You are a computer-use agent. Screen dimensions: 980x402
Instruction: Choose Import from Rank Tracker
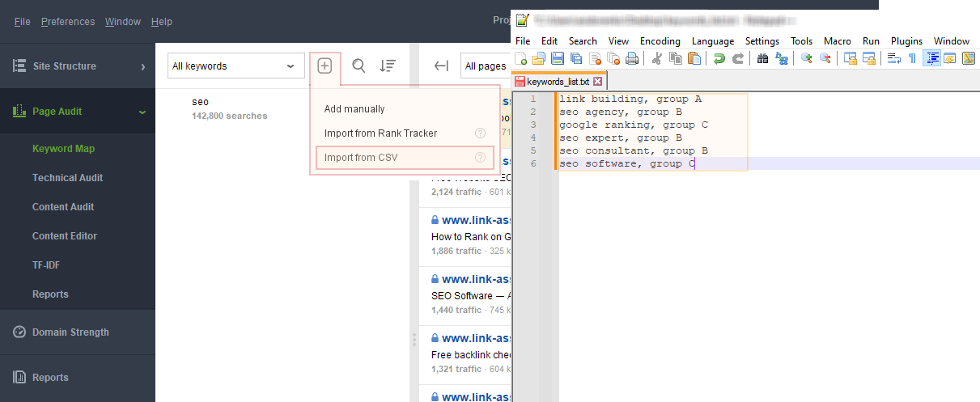[380, 133]
